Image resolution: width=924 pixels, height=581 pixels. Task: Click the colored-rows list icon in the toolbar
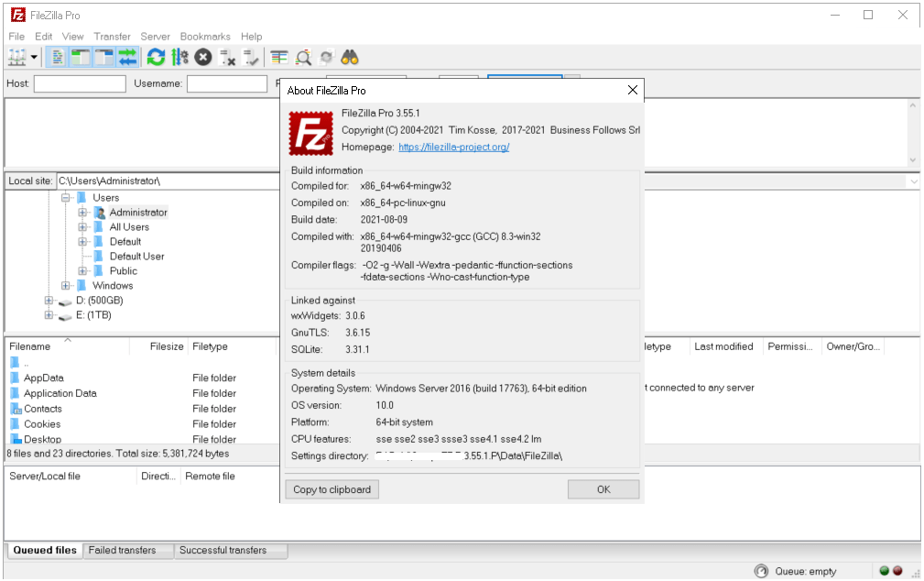click(x=279, y=57)
